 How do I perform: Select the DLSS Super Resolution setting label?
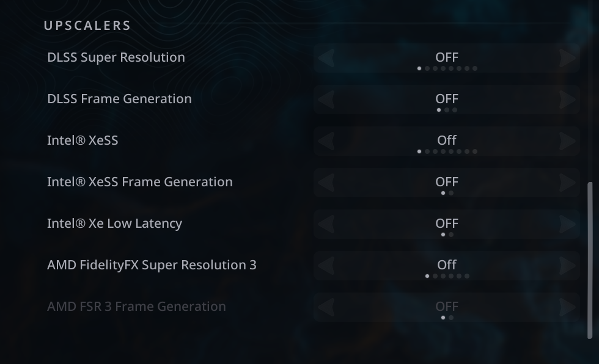click(x=116, y=57)
